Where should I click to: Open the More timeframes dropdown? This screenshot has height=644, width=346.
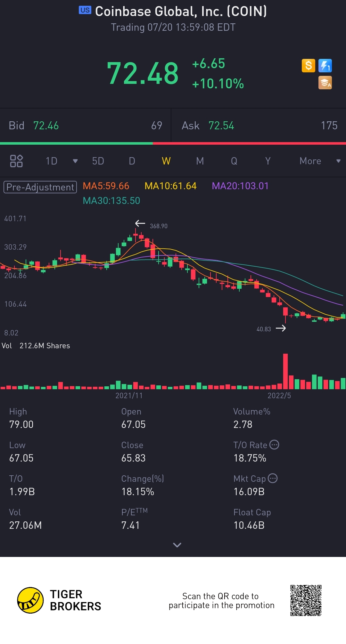(320, 161)
